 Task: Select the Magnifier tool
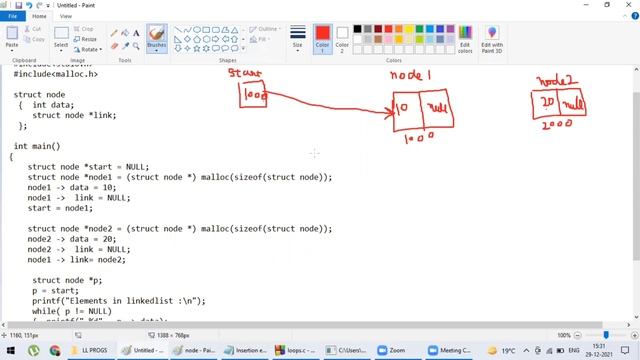136,46
